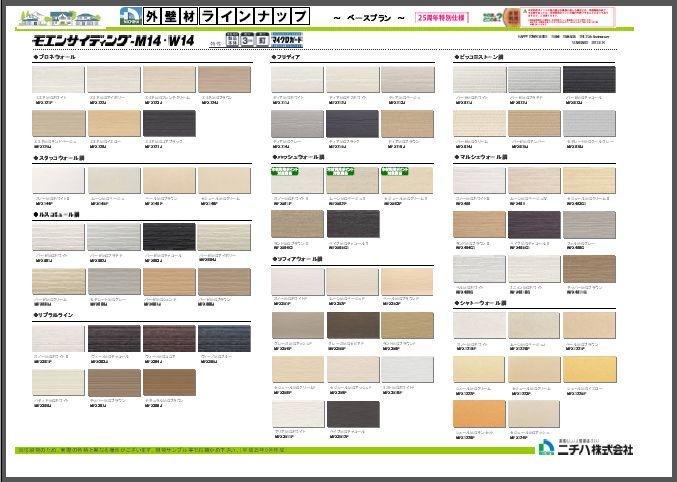Select the yellow-tan swatch under プロネウォール
This screenshot has width=677, height=482.
(x=114, y=124)
